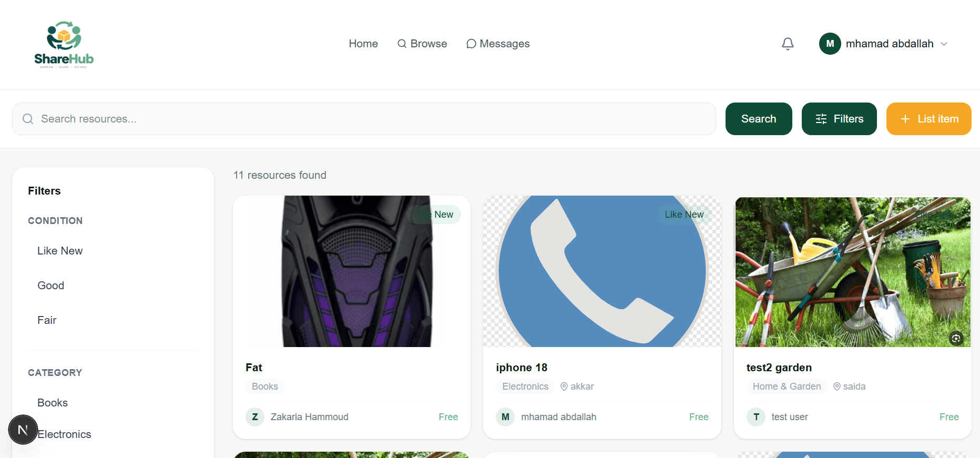Open the ShareHub logo home link
The height and width of the screenshot is (458, 980).
tap(64, 45)
